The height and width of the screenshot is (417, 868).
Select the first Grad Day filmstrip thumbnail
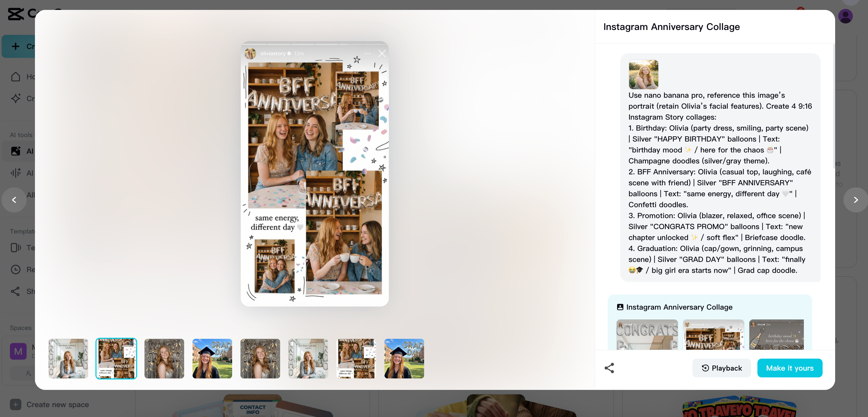[x=212, y=358]
